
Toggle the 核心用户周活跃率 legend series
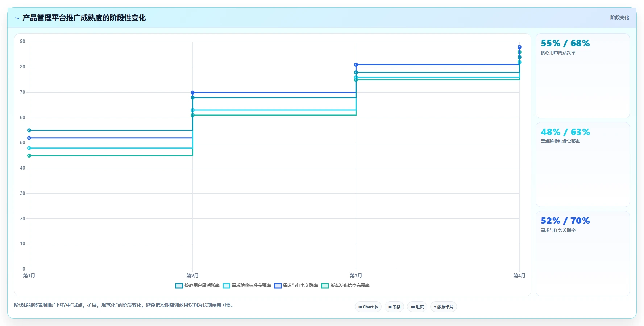click(198, 285)
